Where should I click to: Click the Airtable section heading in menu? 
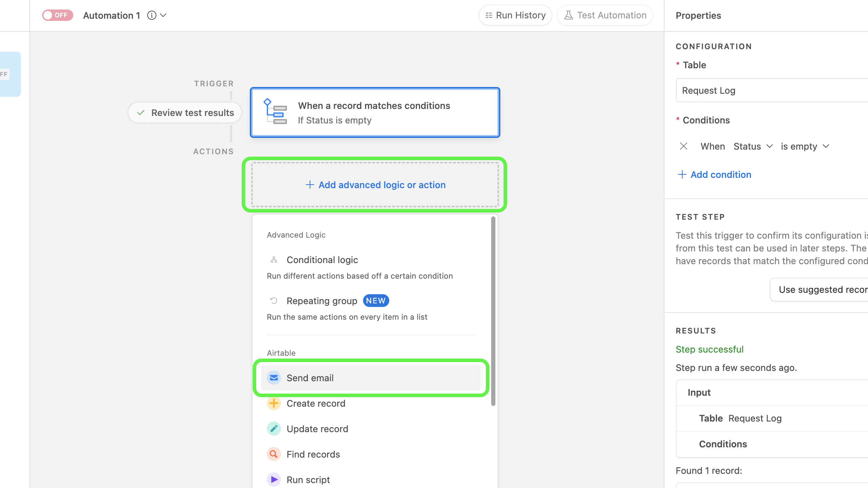(281, 353)
